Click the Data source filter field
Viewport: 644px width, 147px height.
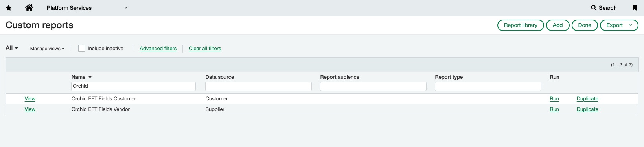tap(258, 86)
